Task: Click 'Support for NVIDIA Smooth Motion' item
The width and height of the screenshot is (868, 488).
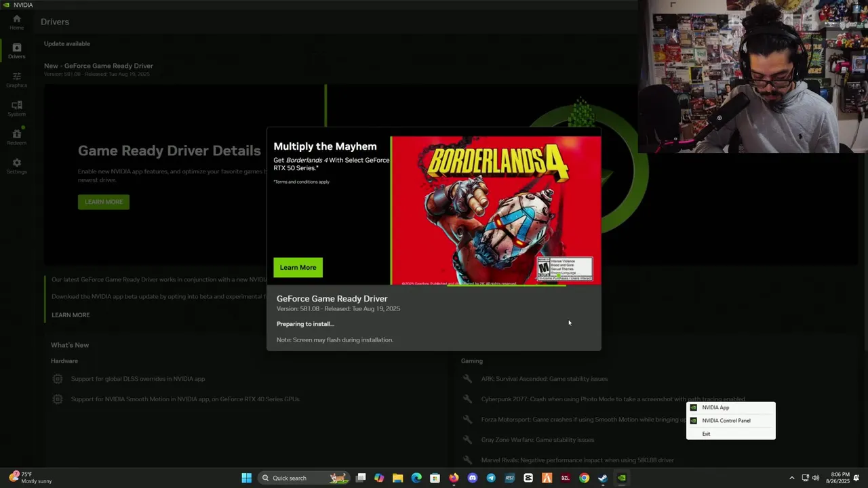Action: (x=185, y=399)
